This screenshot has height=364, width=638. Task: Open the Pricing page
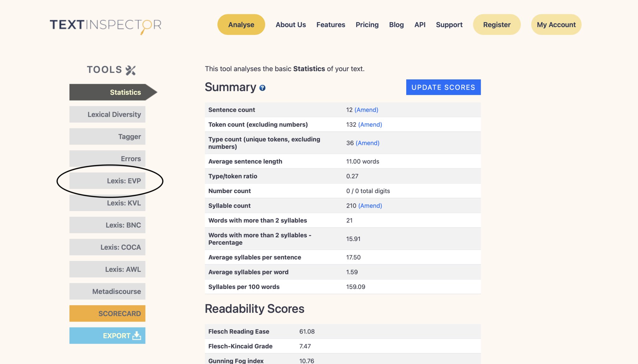367,25
